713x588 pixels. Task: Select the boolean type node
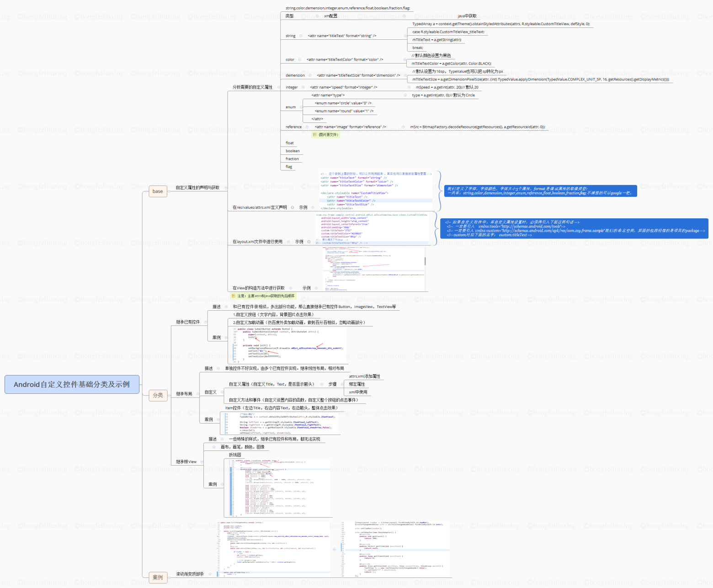293,151
